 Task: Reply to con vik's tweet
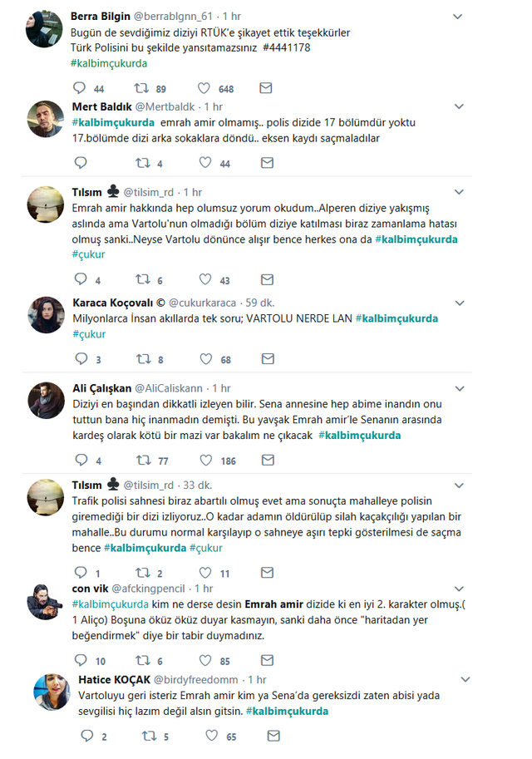[81, 661]
